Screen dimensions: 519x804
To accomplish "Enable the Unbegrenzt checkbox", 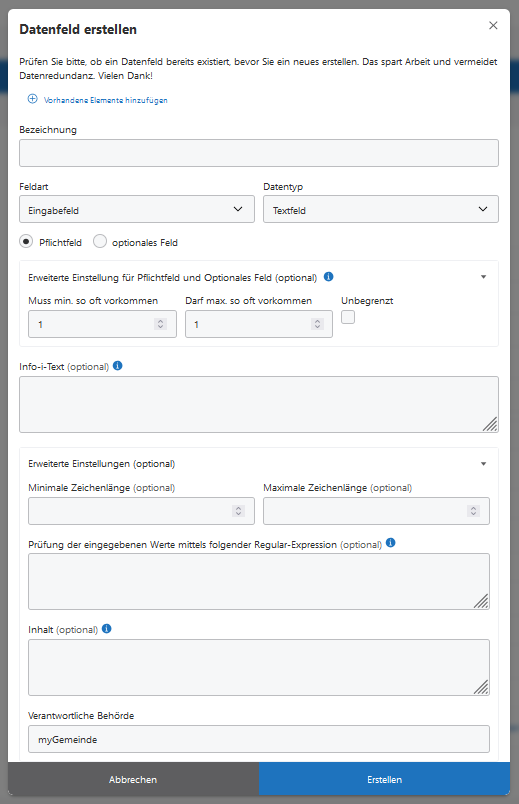I will [348, 317].
